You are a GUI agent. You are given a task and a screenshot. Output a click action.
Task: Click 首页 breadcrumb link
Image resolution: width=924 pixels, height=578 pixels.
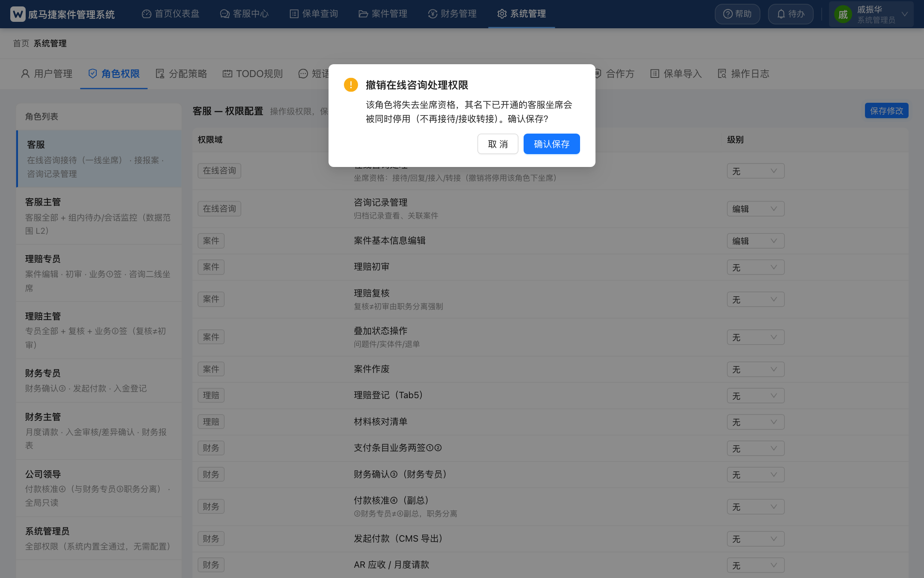pyautogui.click(x=21, y=43)
